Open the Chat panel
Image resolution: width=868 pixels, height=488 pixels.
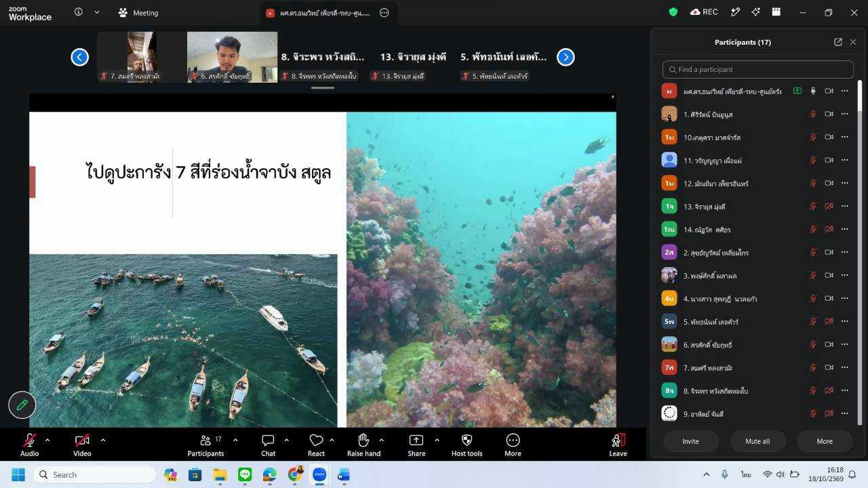pyautogui.click(x=269, y=445)
